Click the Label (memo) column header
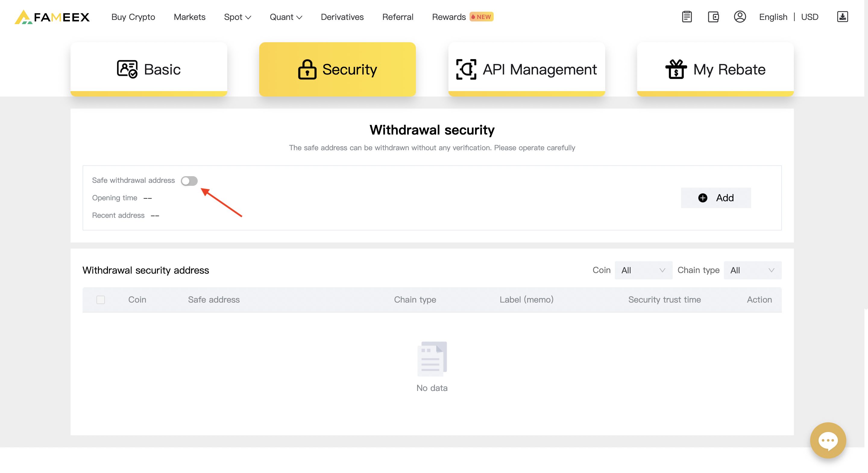Viewport: 868px width, 473px height. coord(526,300)
